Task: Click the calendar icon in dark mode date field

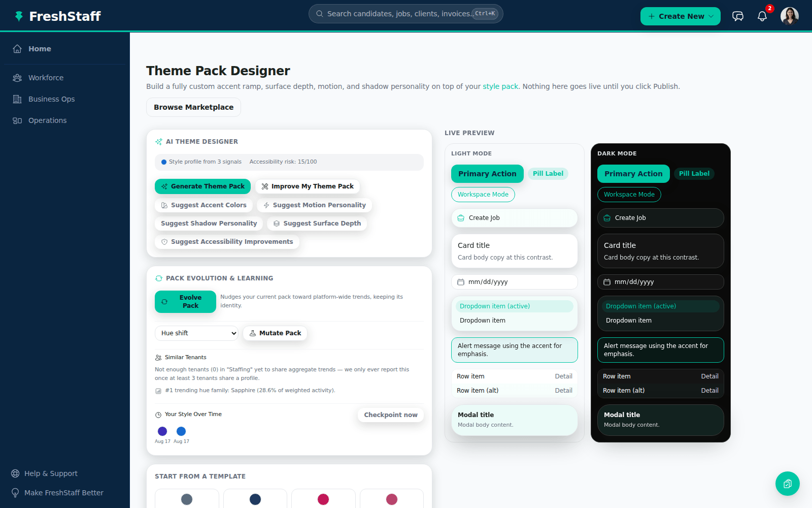Action: tap(607, 282)
